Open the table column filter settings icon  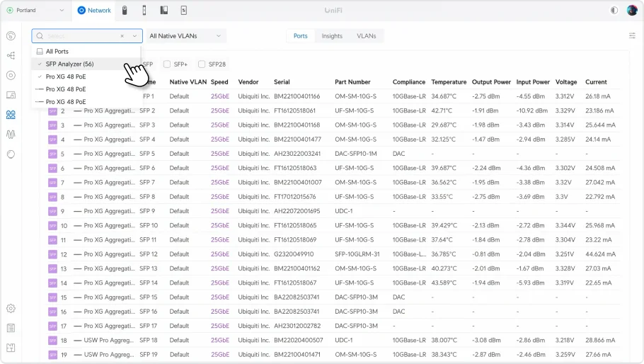(x=632, y=35)
